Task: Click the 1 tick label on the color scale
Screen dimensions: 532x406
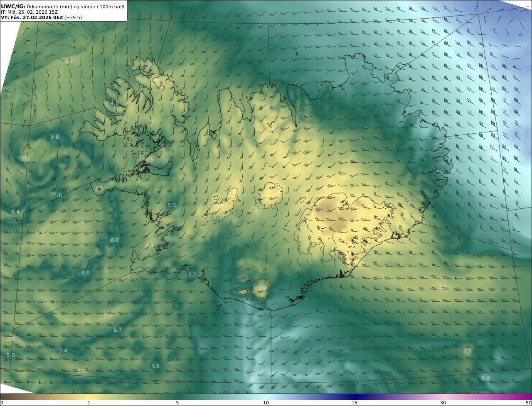Action: (x=89, y=403)
